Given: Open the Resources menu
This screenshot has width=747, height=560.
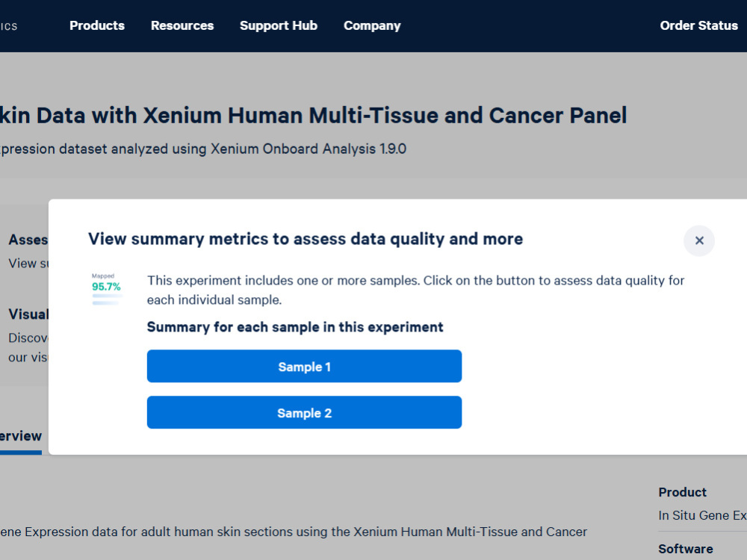Looking at the screenshot, I should point(182,25).
